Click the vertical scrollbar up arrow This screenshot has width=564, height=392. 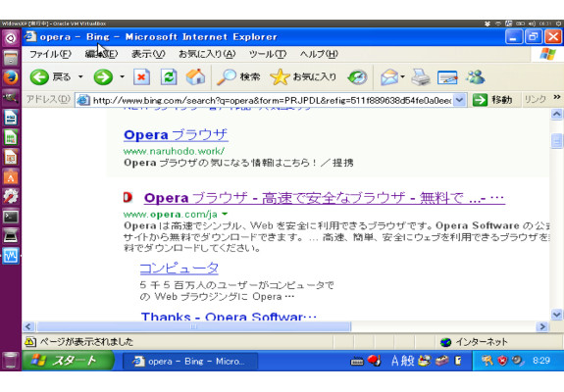(x=556, y=115)
